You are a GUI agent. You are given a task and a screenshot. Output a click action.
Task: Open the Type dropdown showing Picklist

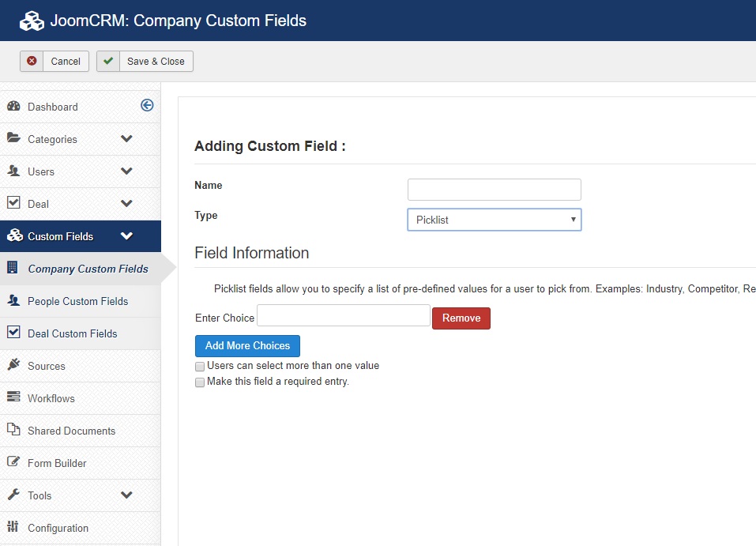495,220
